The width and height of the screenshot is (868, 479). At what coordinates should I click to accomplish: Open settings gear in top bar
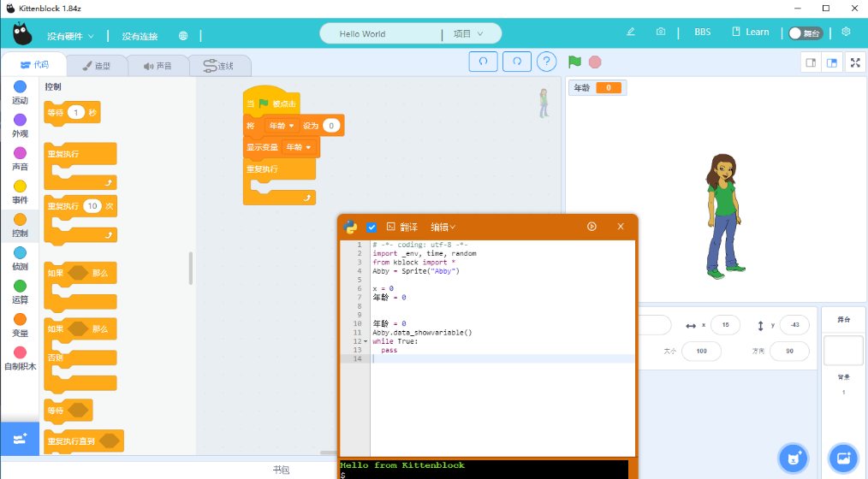846,33
